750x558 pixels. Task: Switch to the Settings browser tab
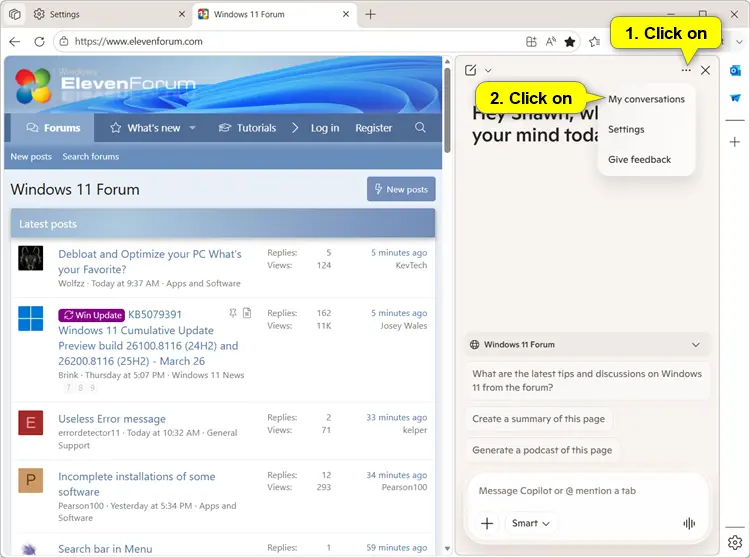pyautogui.click(x=109, y=14)
